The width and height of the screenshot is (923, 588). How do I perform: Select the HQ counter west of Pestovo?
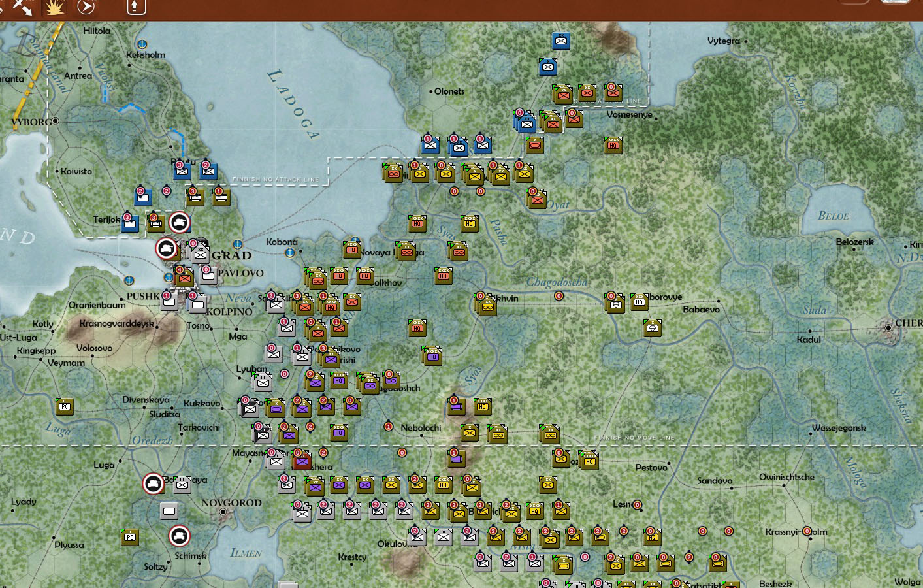coord(589,460)
